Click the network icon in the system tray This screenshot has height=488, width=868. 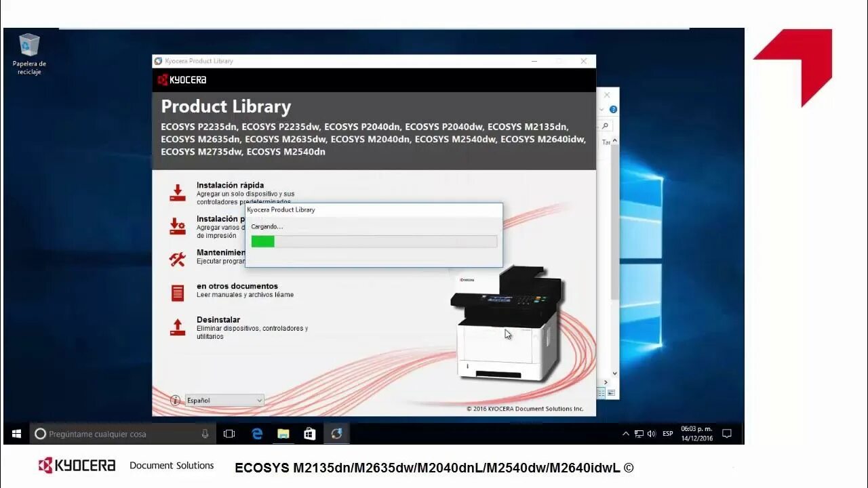tap(639, 434)
